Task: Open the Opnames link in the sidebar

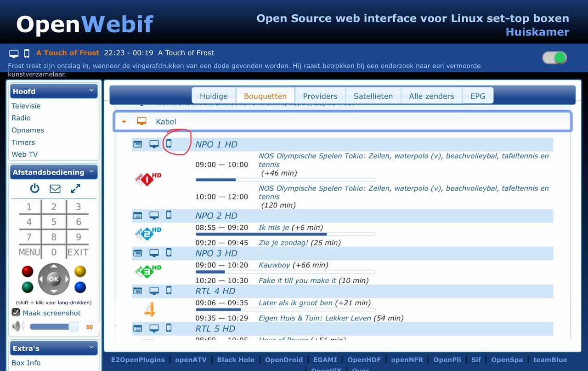Action: pyautogui.click(x=28, y=130)
